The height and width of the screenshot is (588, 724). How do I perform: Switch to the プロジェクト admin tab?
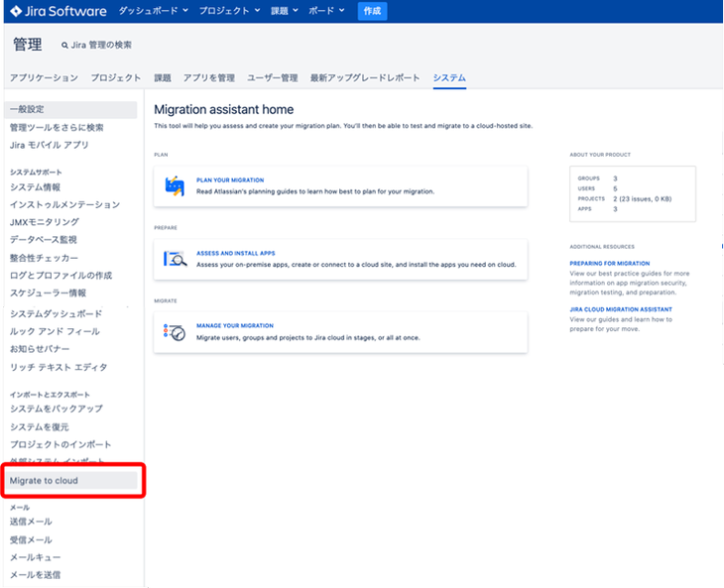click(x=115, y=78)
